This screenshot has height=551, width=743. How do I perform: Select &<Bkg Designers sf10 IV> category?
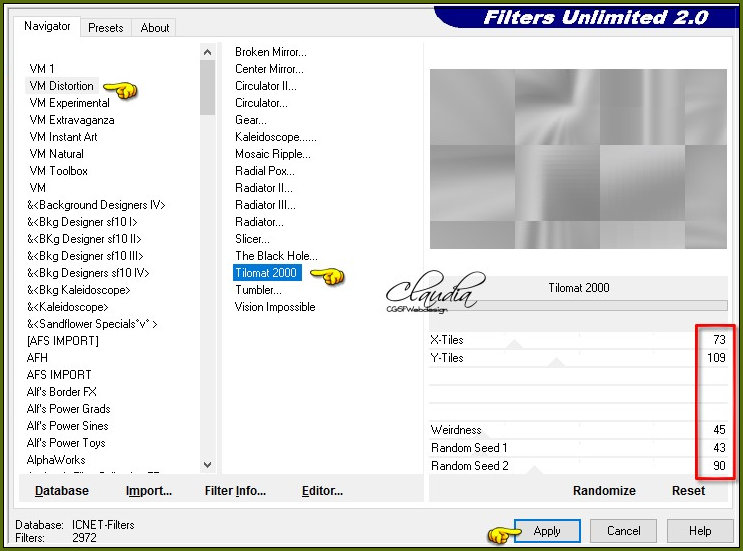pos(88,273)
